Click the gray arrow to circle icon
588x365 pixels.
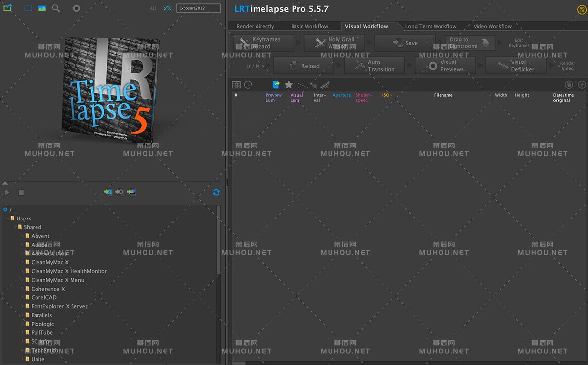[x=120, y=192]
